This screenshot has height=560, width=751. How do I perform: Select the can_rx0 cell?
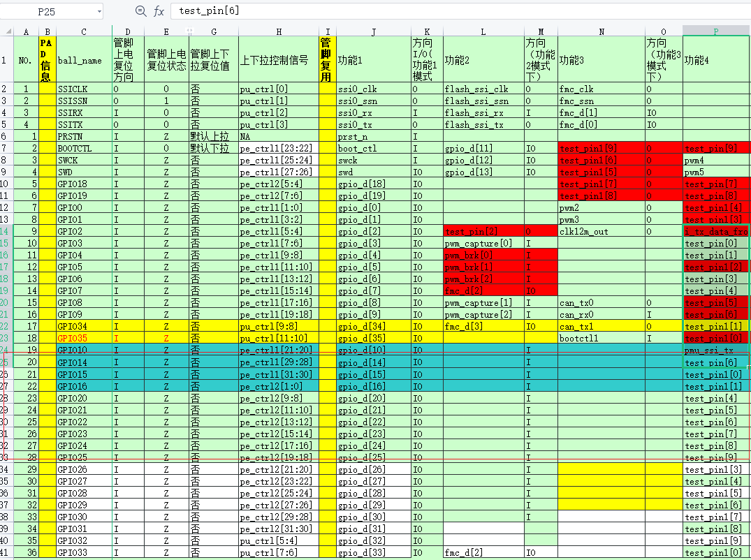pyautogui.click(x=601, y=314)
